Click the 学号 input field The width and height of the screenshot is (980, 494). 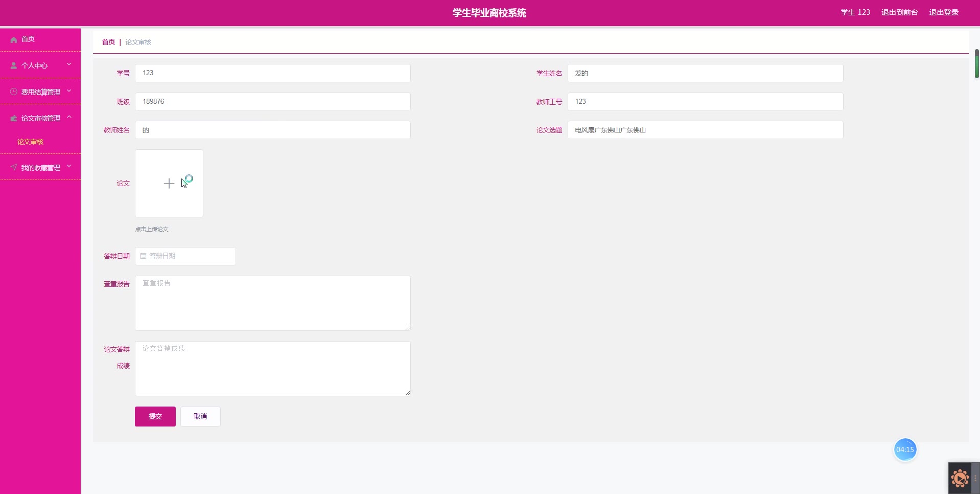pos(273,73)
